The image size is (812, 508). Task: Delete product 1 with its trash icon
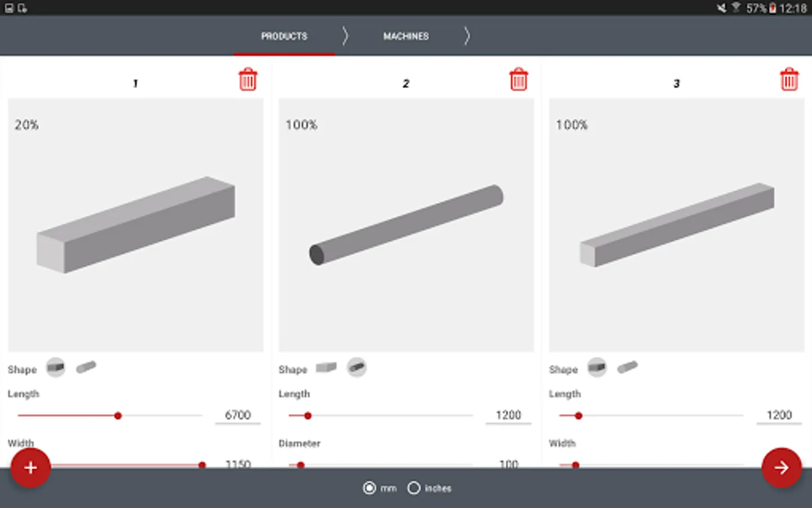tap(248, 80)
